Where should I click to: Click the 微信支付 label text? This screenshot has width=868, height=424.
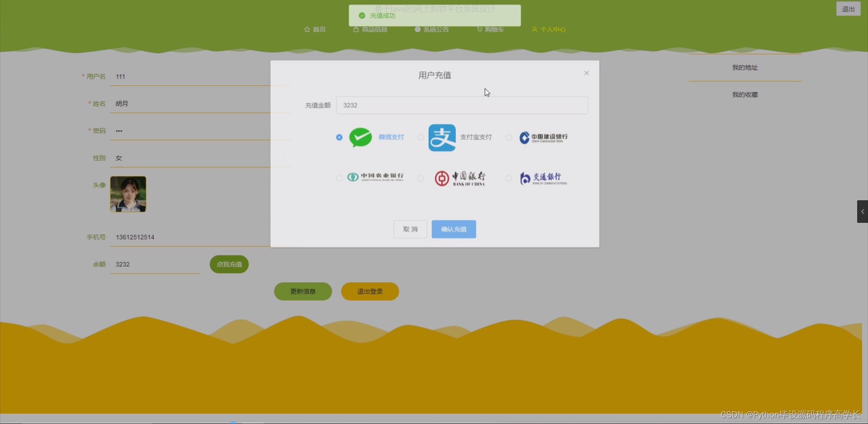coord(391,137)
